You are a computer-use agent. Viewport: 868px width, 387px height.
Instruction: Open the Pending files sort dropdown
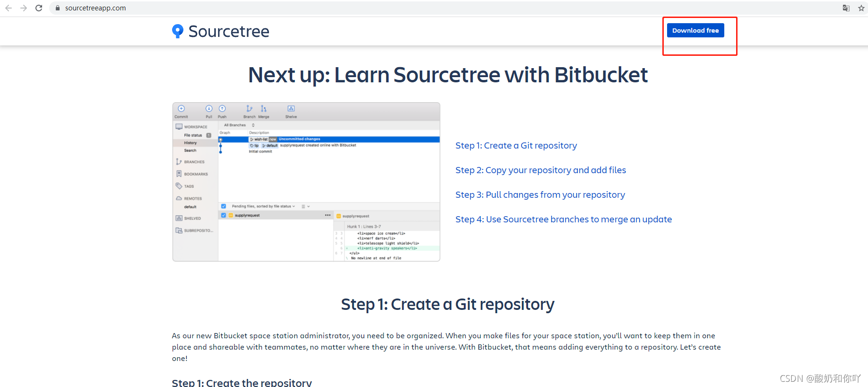(x=263, y=206)
